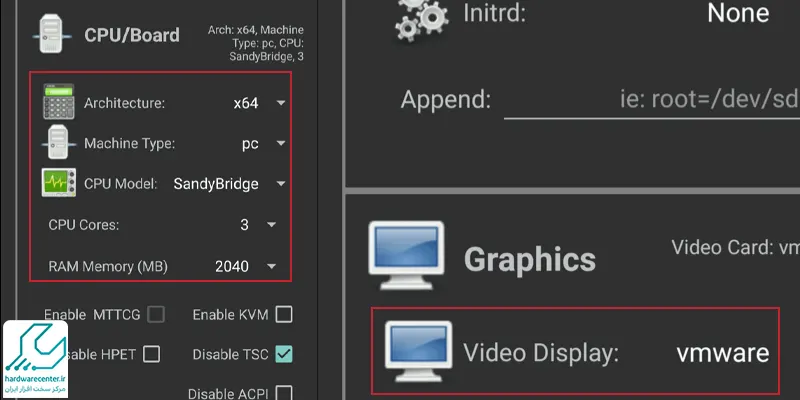Click the CPU Cores label

pos(84,224)
